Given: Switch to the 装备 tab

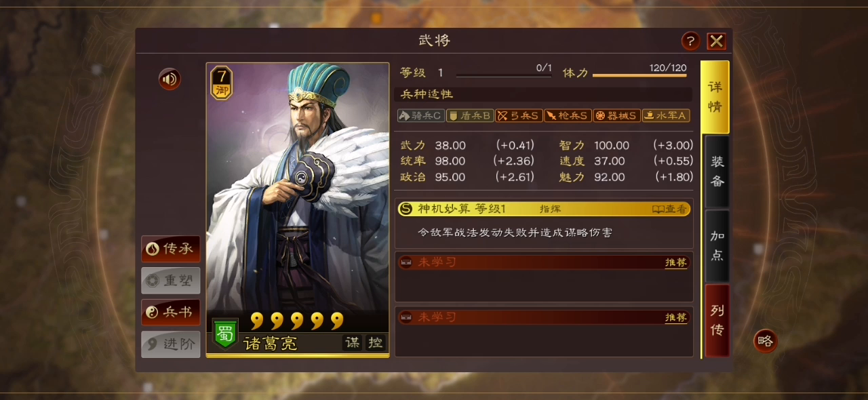Looking at the screenshot, I should click(x=717, y=172).
